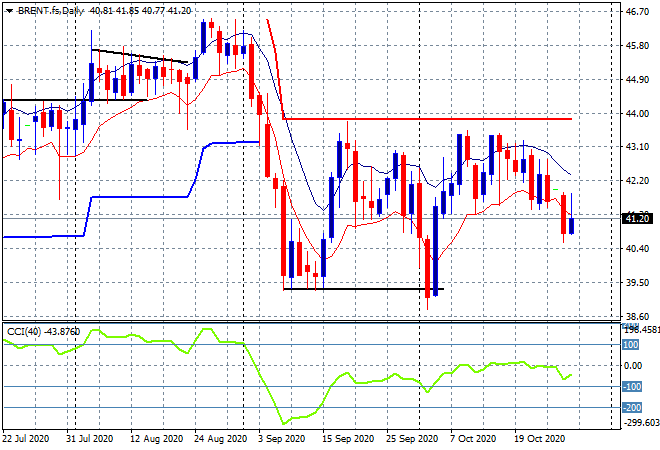
Task: Click the last blue candlestick on the chart
Action: click(571, 226)
